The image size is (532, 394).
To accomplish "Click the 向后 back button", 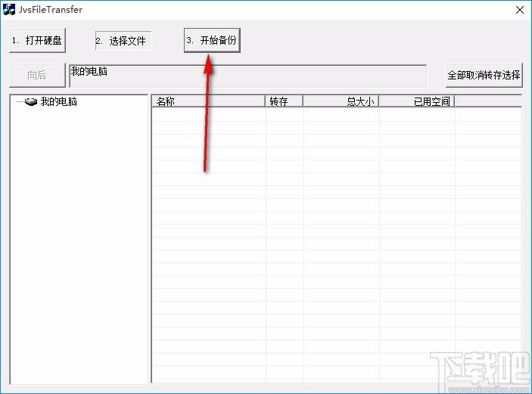I will coord(37,75).
